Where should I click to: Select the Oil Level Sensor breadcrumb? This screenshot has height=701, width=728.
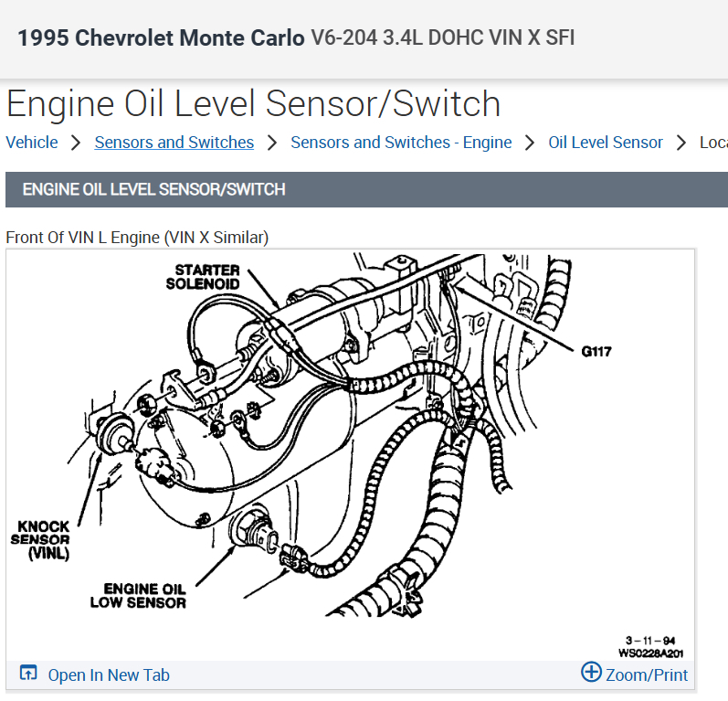click(606, 143)
